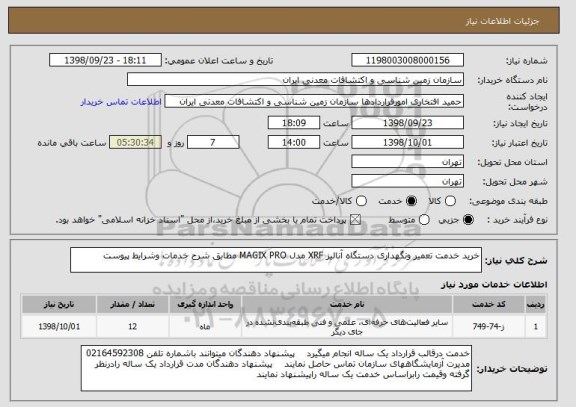Click the توضیحات خریدار label

512,369
